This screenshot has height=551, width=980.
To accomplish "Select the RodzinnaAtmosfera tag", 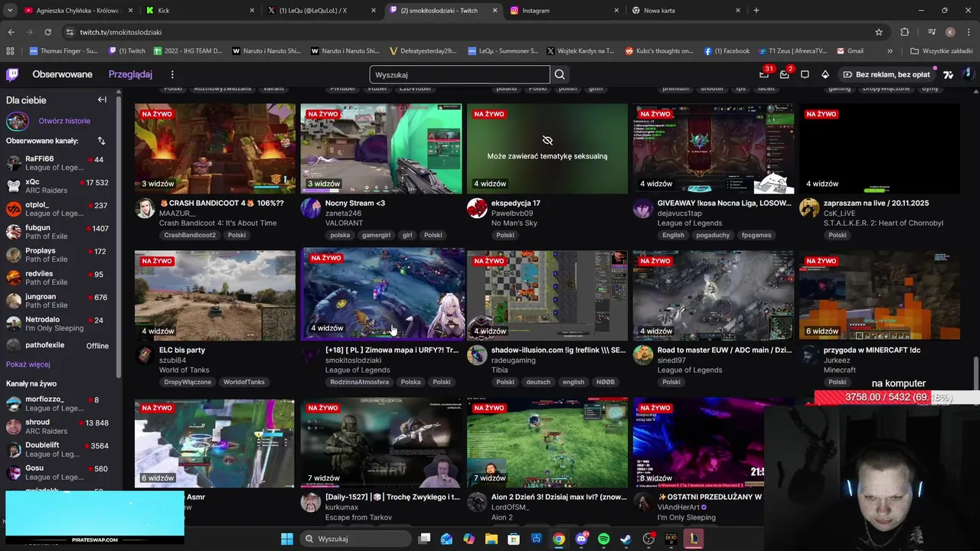I will tap(360, 382).
